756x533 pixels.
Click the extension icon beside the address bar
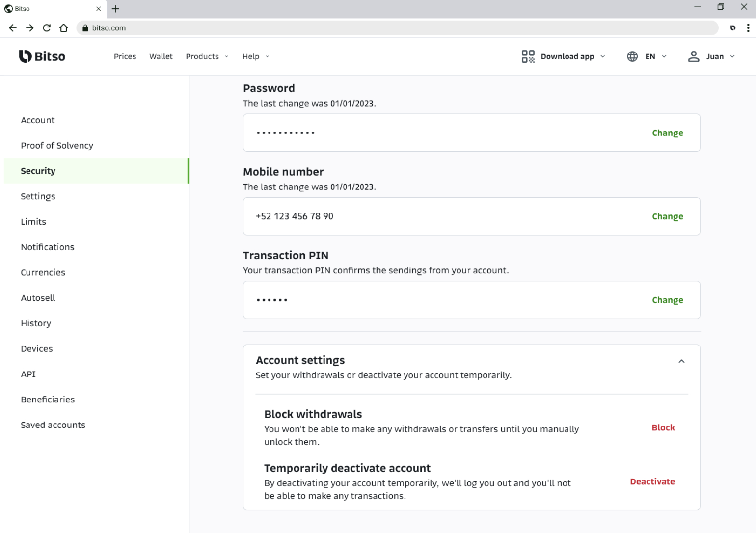click(x=732, y=28)
